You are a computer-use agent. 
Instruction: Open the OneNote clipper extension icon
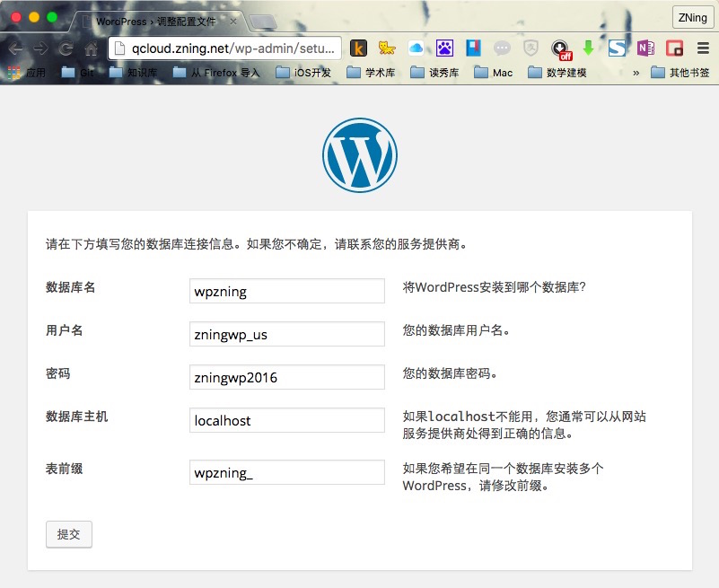tap(645, 48)
